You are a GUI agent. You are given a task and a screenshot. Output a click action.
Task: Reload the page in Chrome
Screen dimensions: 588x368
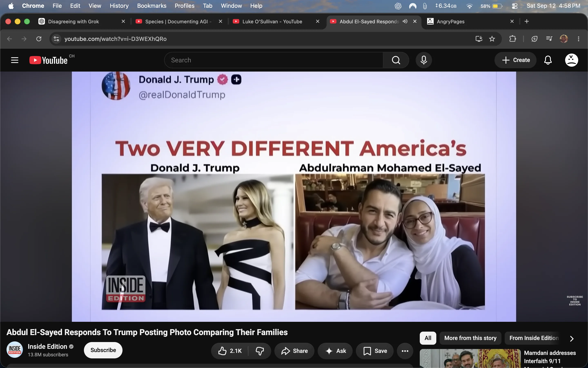39,39
